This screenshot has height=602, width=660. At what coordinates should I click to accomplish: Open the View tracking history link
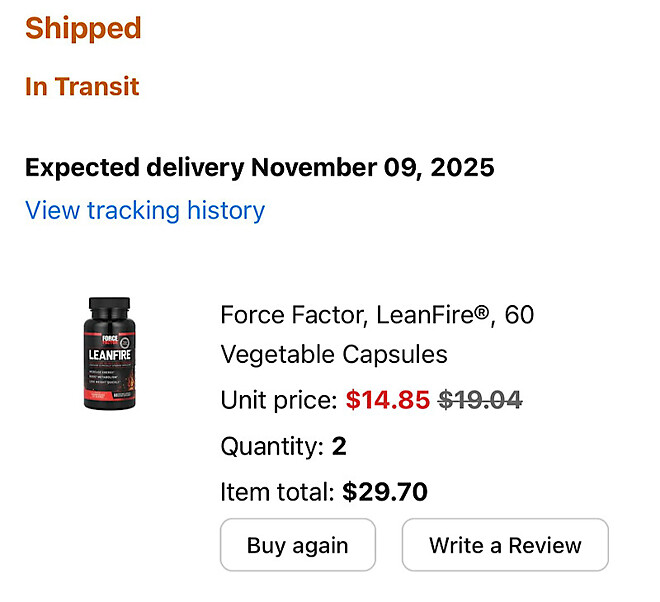[x=145, y=211]
